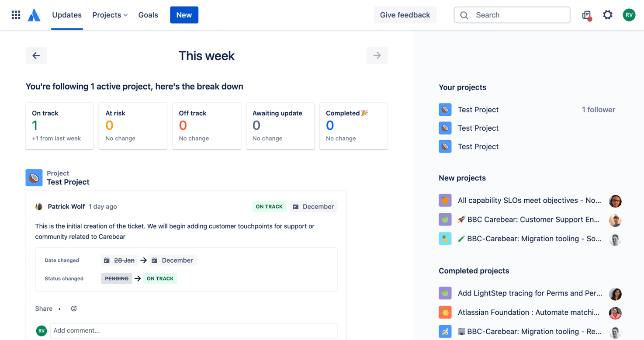
Task: Open the 1 follower link for Test Project
Action: click(x=598, y=109)
